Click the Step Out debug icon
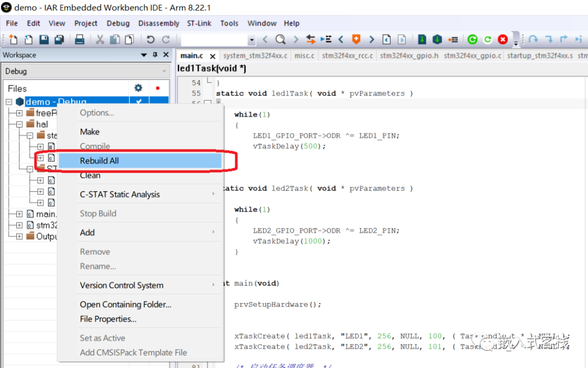This screenshot has width=588, height=368. tap(563, 39)
